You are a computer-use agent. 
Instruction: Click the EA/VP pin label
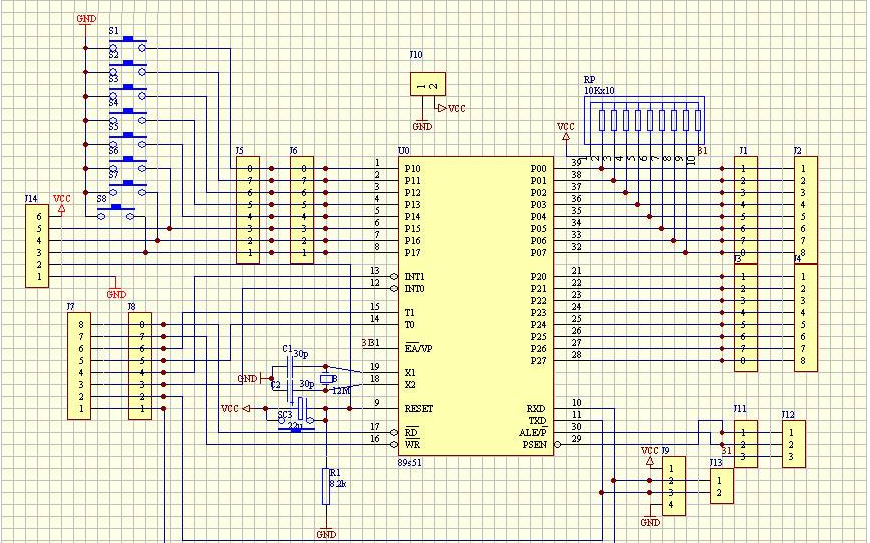click(x=418, y=348)
